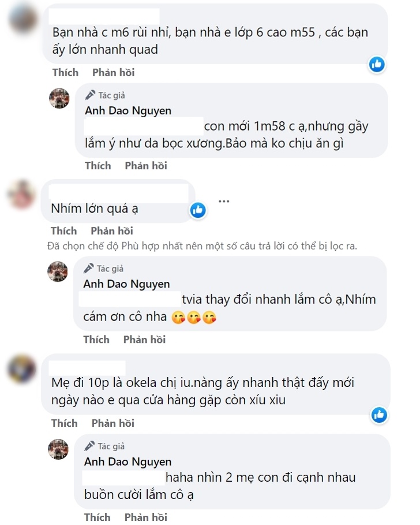Click the thumbs-up reaction on the first comment
Screen dimensions: 420x525
(377, 65)
